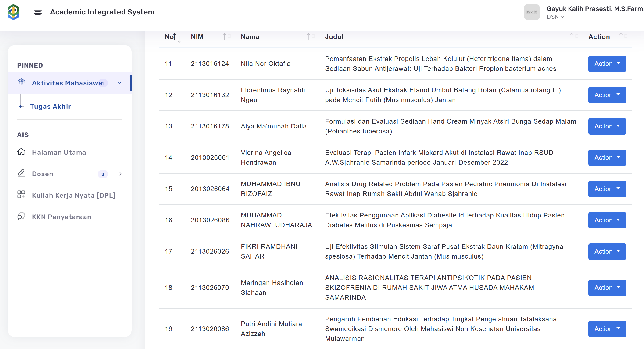Click the Judul column header

[x=334, y=37]
